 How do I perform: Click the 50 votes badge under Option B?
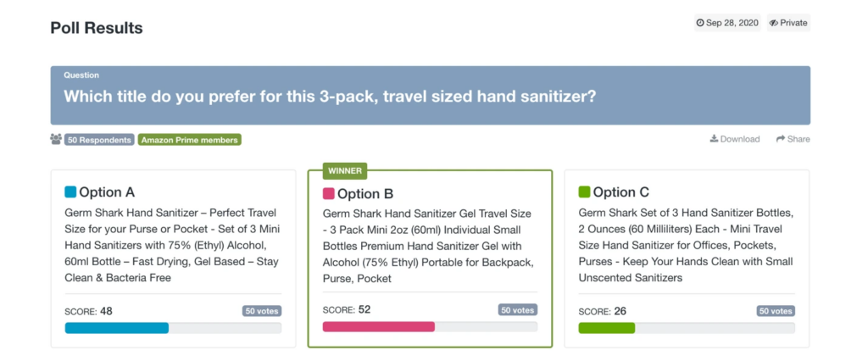[518, 310]
